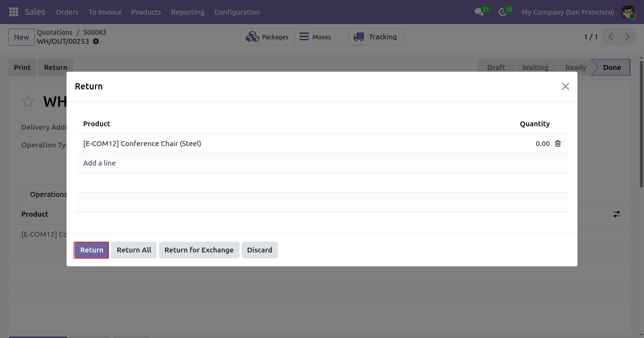Click the Return button above the form

[x=56, y=67]
